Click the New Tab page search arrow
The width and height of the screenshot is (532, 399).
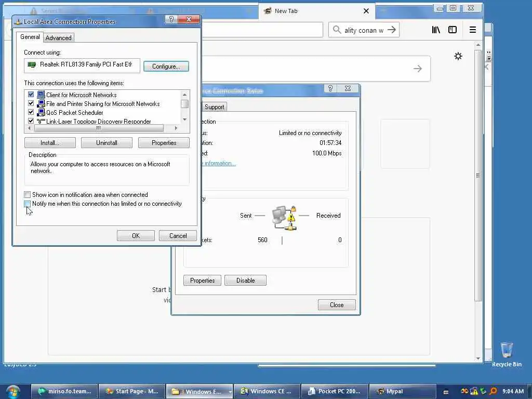(x=418, y=69)
